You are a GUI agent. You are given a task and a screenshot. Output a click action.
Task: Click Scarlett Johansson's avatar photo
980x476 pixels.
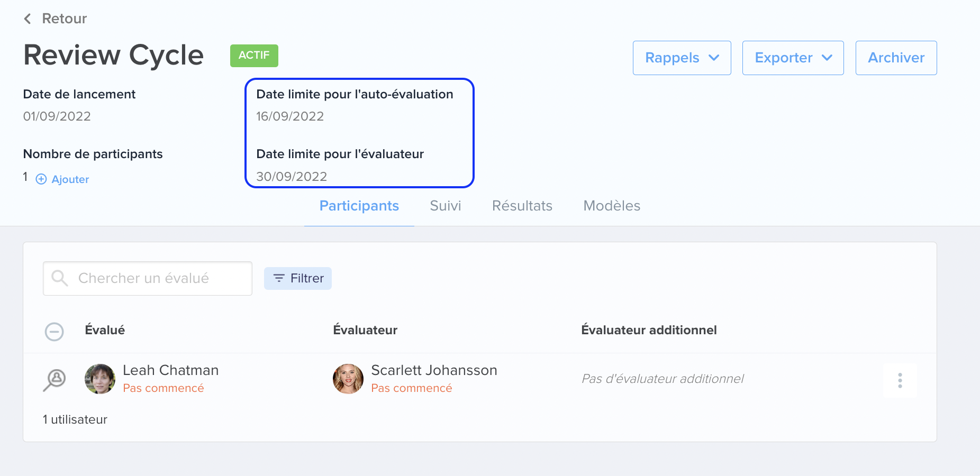[x=348, y=379]
